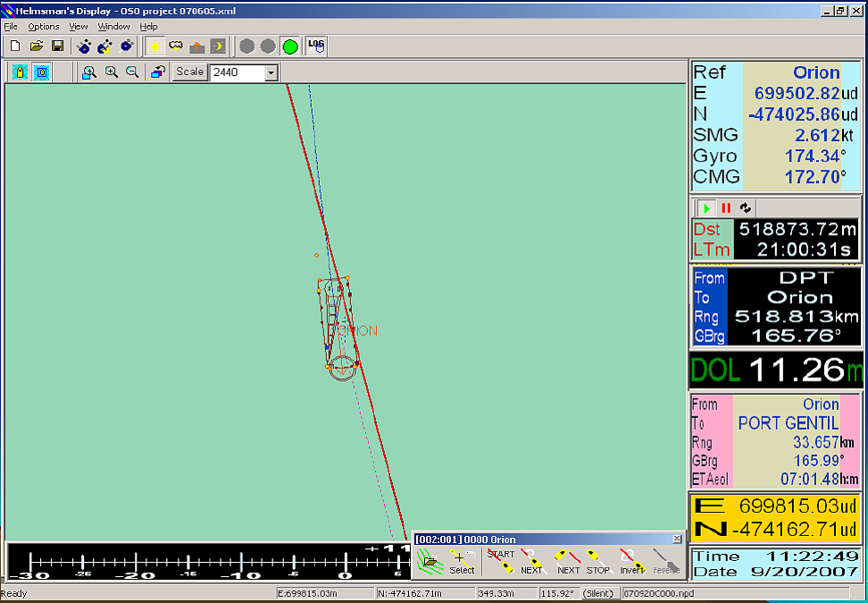
Task: Save project using the floppy disk icon
Action: click(57, 46)
